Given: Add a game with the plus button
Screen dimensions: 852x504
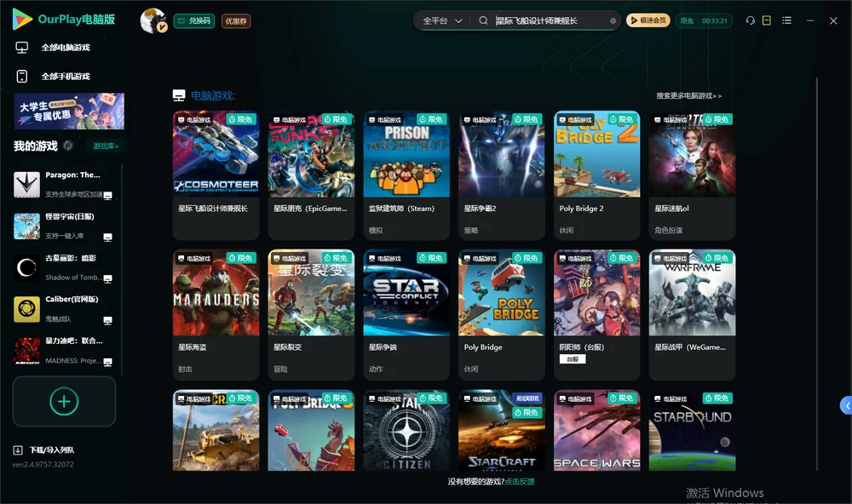Looking at the screenshot, I should point(64,401).
